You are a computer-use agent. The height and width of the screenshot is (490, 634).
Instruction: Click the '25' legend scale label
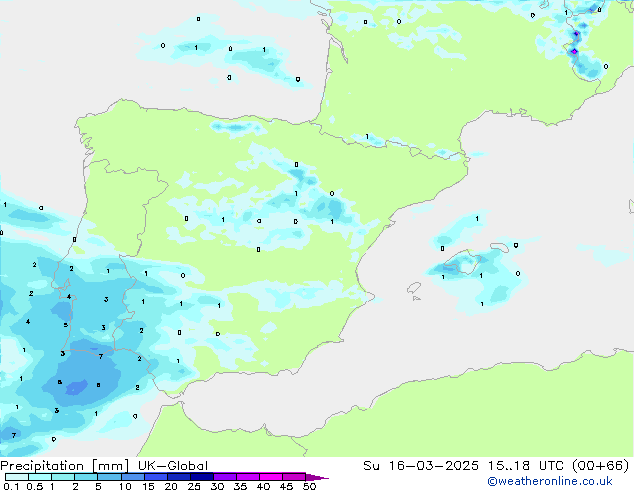click(x=194, y=486)
